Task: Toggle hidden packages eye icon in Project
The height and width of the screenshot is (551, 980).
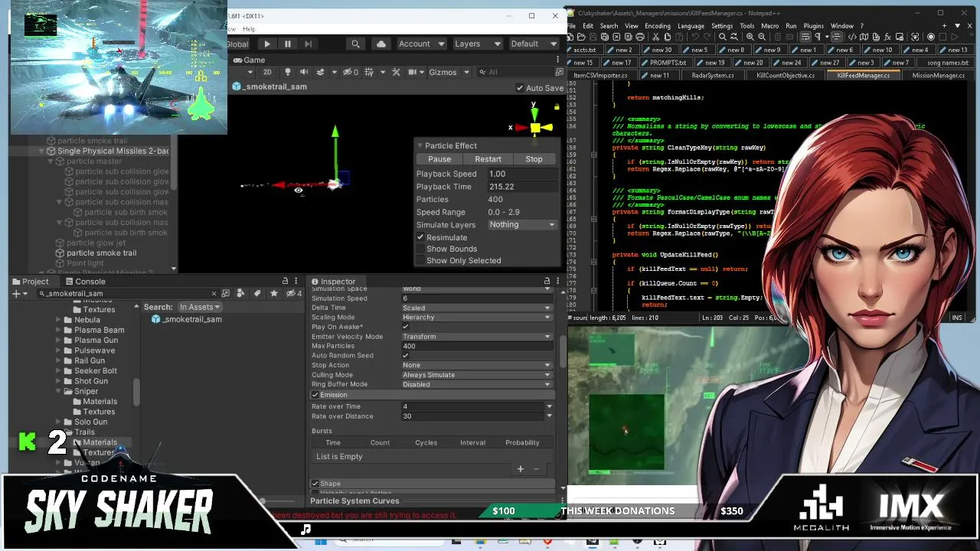Action: (x=292, y=294)
